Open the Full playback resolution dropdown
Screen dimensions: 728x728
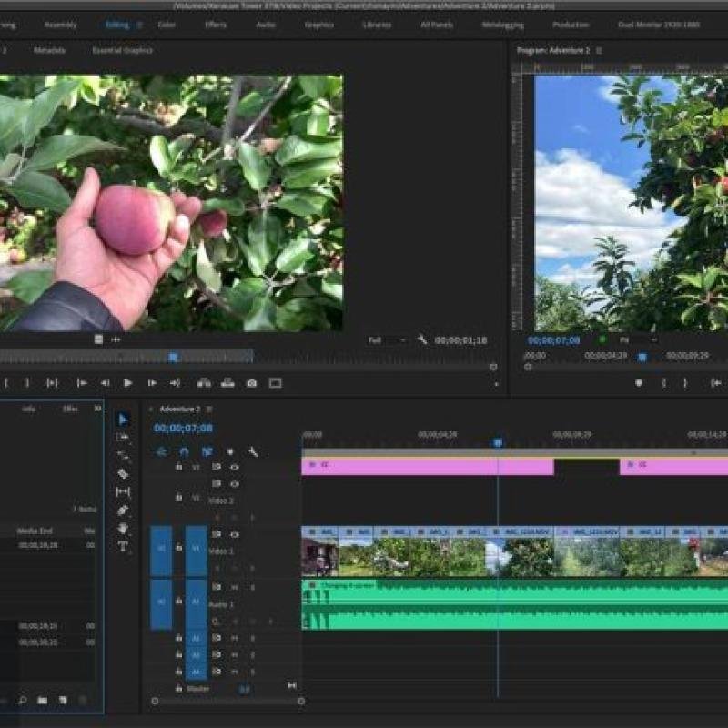click(387, 340)
